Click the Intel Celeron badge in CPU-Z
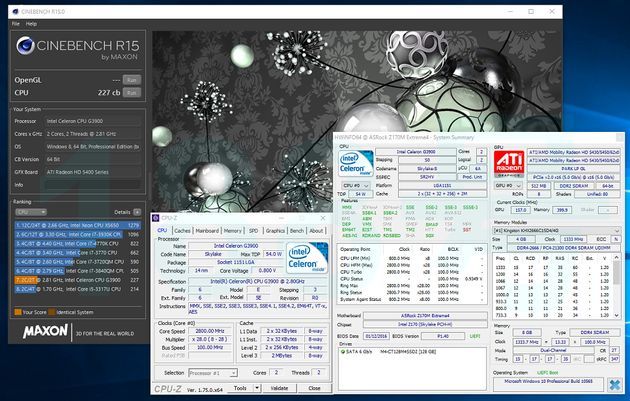 pyautogui.click(x=307, y=258)
